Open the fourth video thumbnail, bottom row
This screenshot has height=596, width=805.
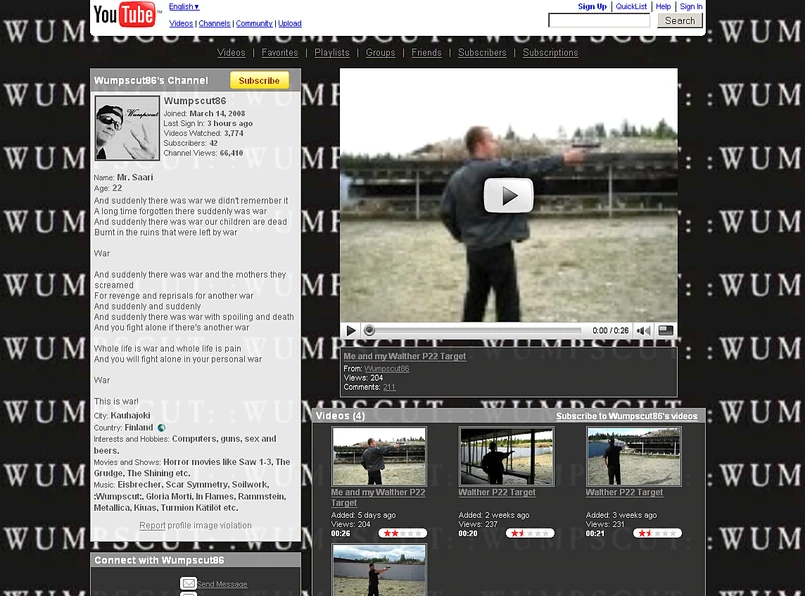tap(379, 570)
